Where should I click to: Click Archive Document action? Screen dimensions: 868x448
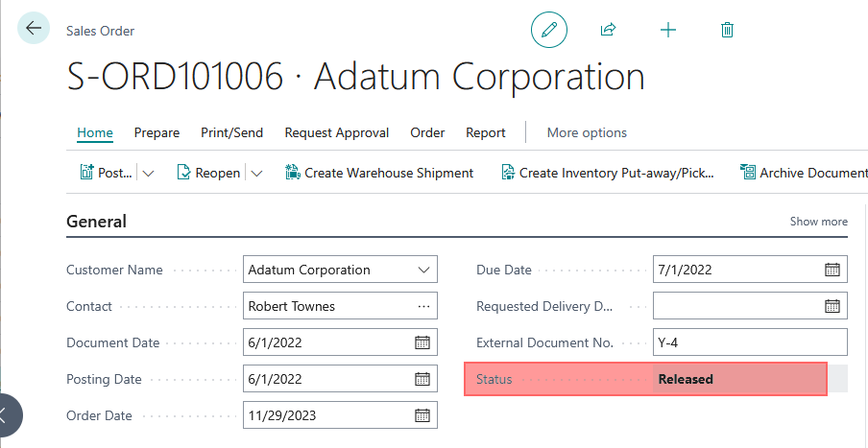[x=804, y=173]
